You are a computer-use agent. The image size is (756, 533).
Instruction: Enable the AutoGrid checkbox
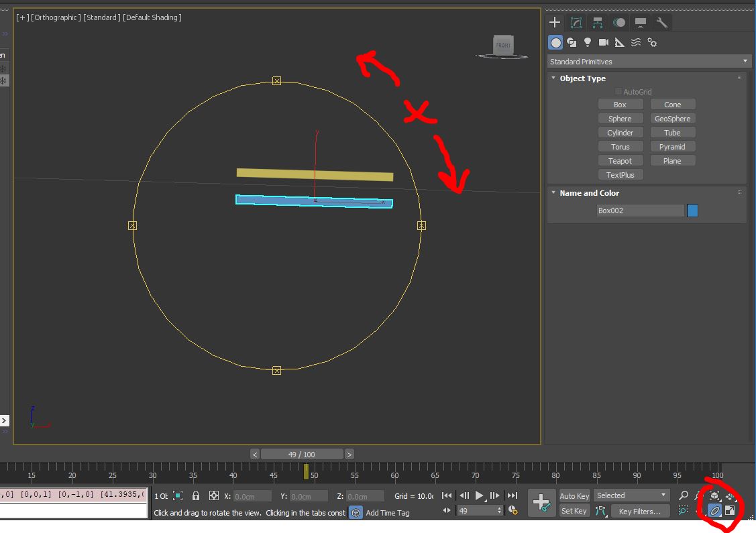(618, 91)
